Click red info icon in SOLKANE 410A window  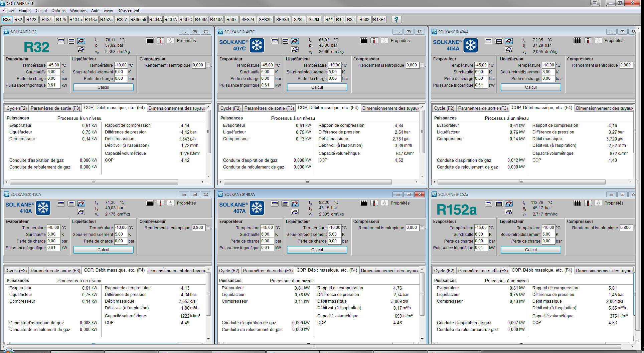(161, 203)
